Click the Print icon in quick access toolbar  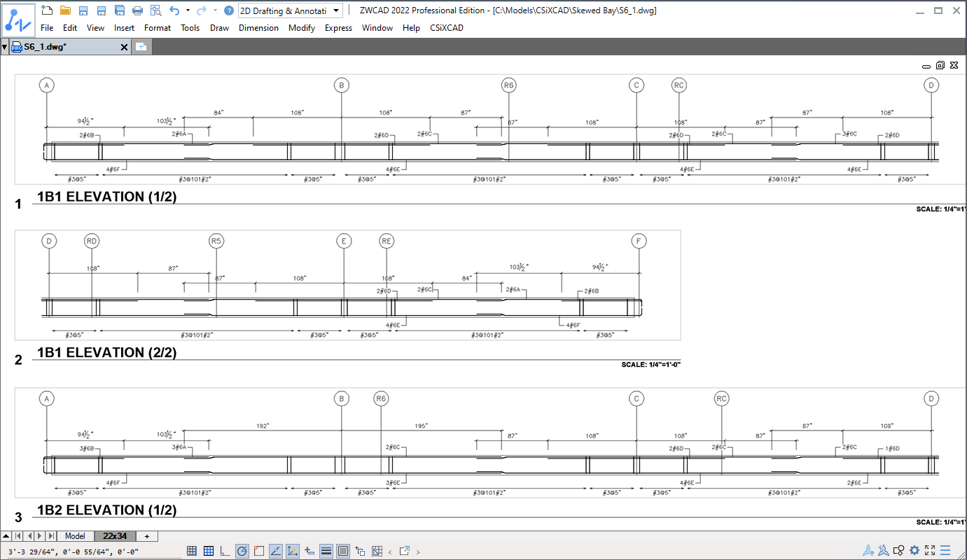pos(137,10)
